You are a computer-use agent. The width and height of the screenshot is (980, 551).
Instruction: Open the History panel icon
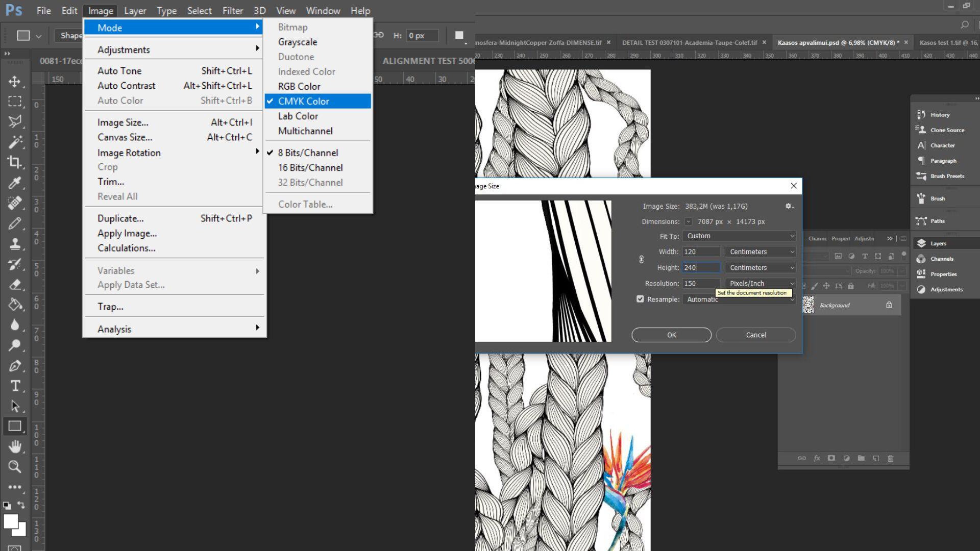click(921, 115)
